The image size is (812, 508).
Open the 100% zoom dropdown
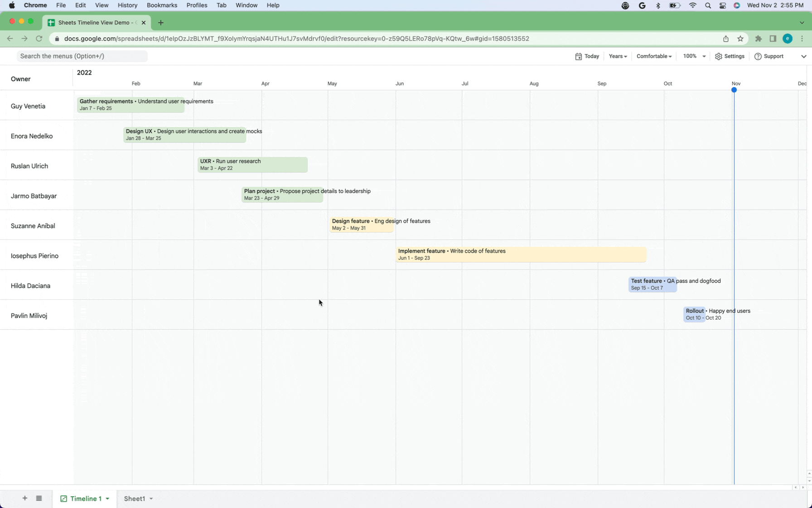693,56
